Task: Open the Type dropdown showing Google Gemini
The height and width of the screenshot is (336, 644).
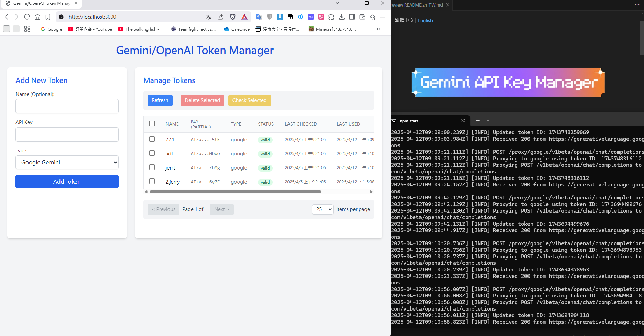Action: 67,162
